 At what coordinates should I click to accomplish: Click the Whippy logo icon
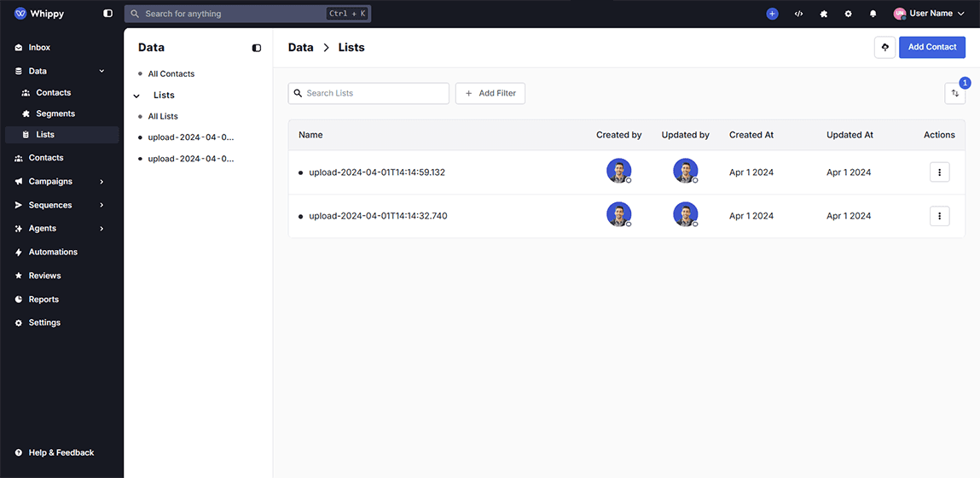(x=20, y=13)
